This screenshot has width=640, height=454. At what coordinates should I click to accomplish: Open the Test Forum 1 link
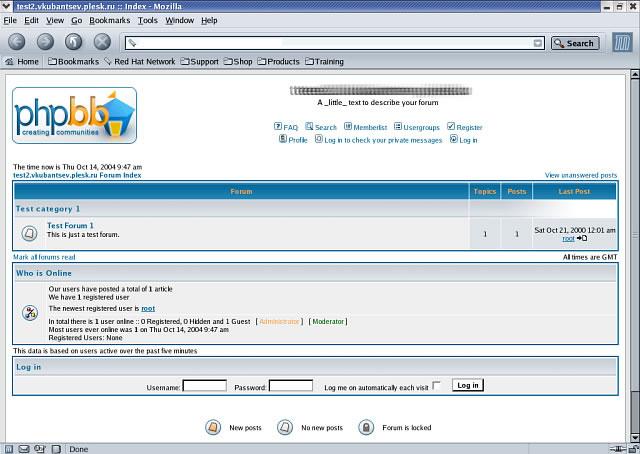[70, 225]
